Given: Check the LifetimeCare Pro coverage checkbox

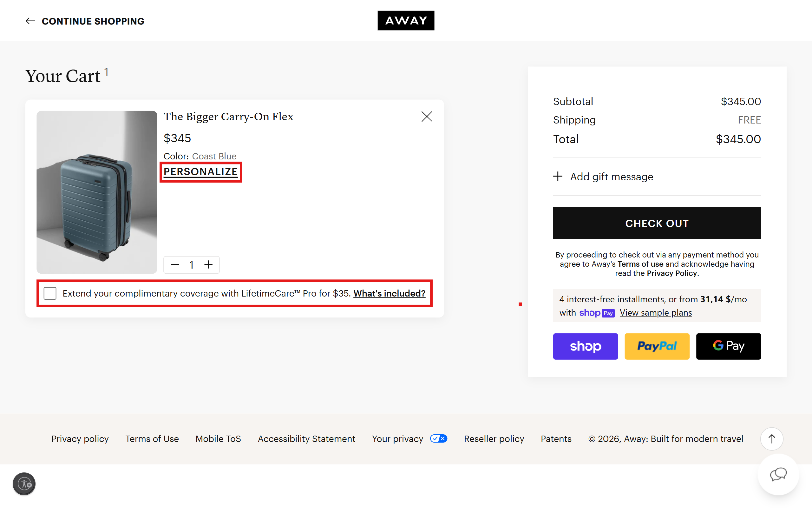Looking at the screenshot, I should [50, 293].
